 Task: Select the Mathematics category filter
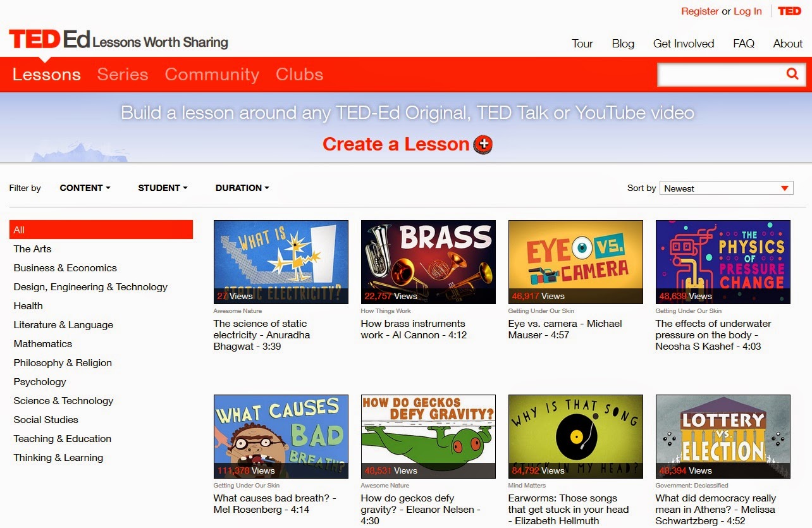(x=43, y=343)
